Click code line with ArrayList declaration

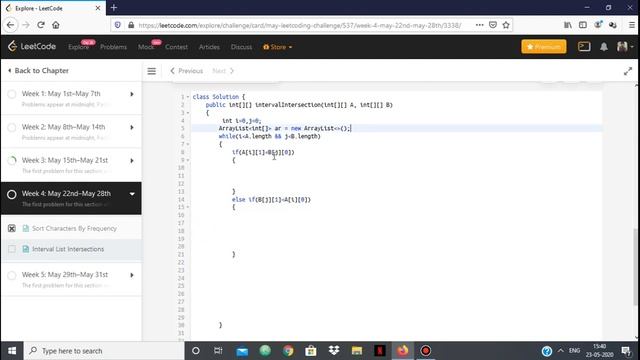(284, 129)
